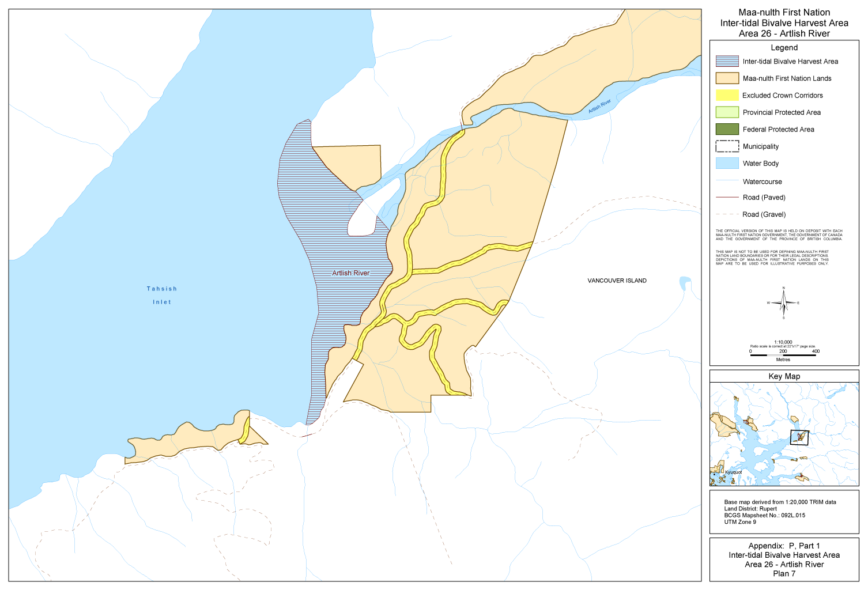Click the north arrow compass rose
The width and height of the screenshot is (868, 590).
tap(783, 302)
